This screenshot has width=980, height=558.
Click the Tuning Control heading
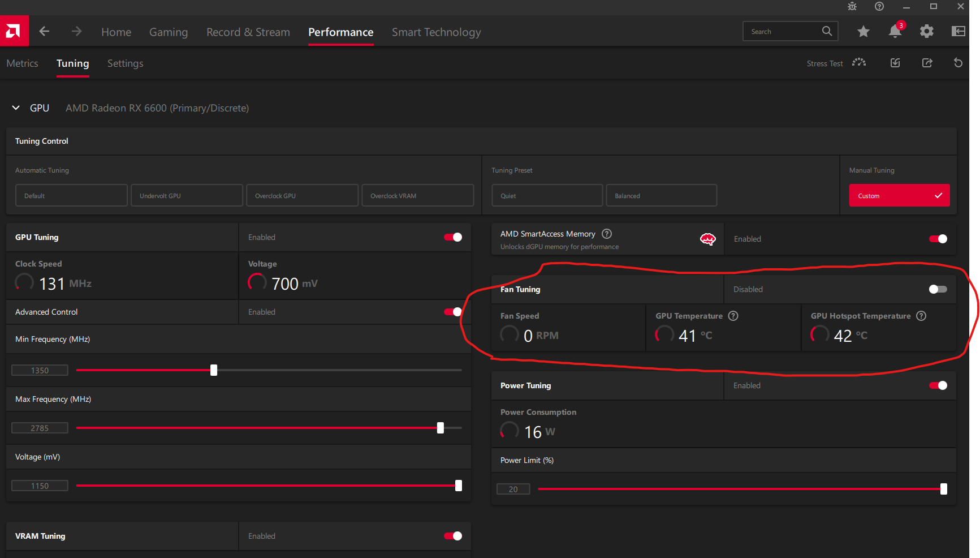pos(42,141)
